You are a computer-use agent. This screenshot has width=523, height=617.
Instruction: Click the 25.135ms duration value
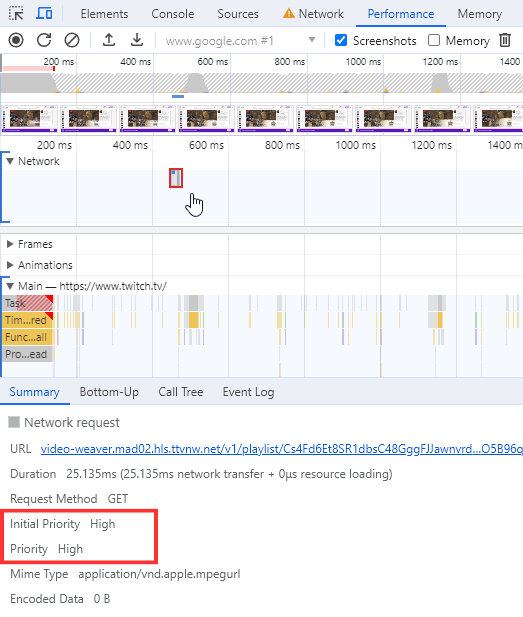point(229,474)
